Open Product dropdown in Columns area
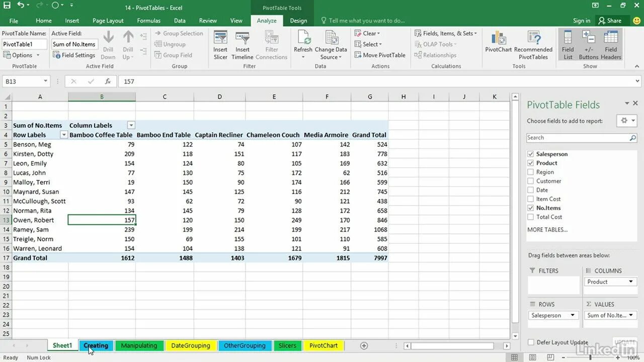Image resolution: width=644 pixels, height=362 pixels. point(630,282)
